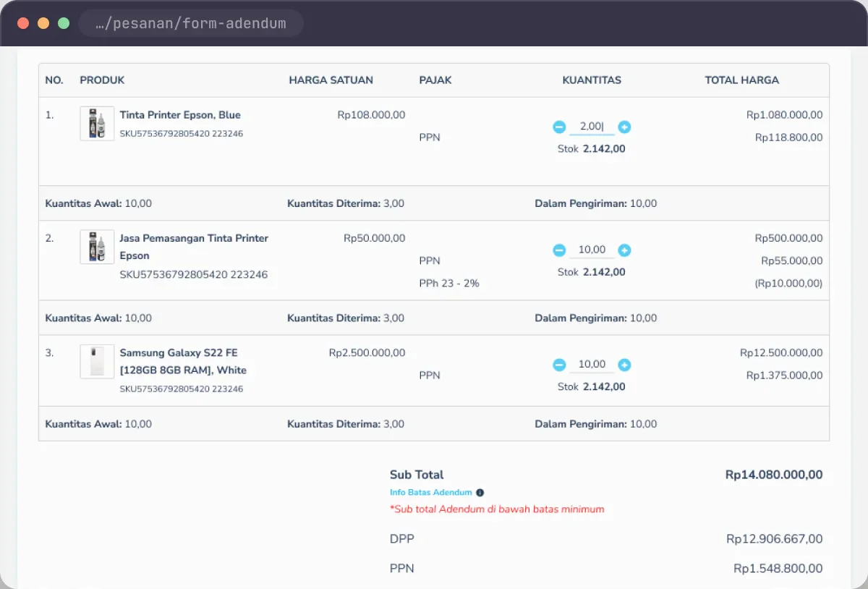The width and height of the screenshot is (868, 589).
Task: Click the HARGA SATUAN column header
Action: [331, 80]
